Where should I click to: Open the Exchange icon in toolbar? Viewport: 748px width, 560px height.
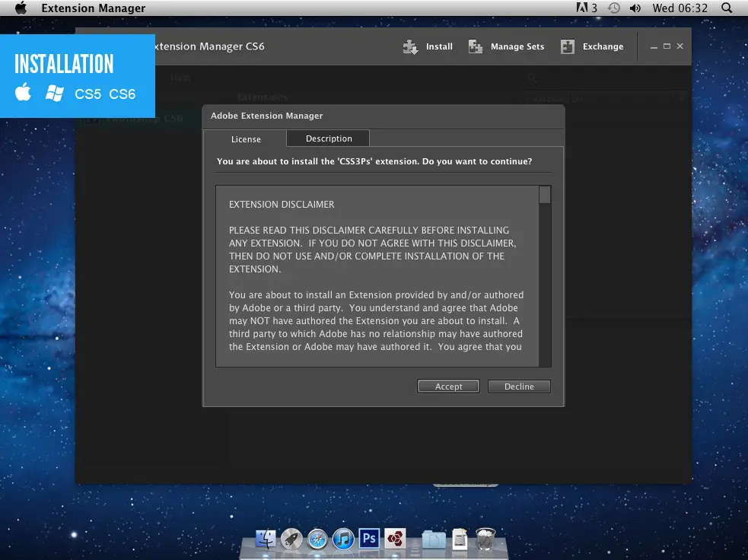pyautogui.click(x=568, y=46)
